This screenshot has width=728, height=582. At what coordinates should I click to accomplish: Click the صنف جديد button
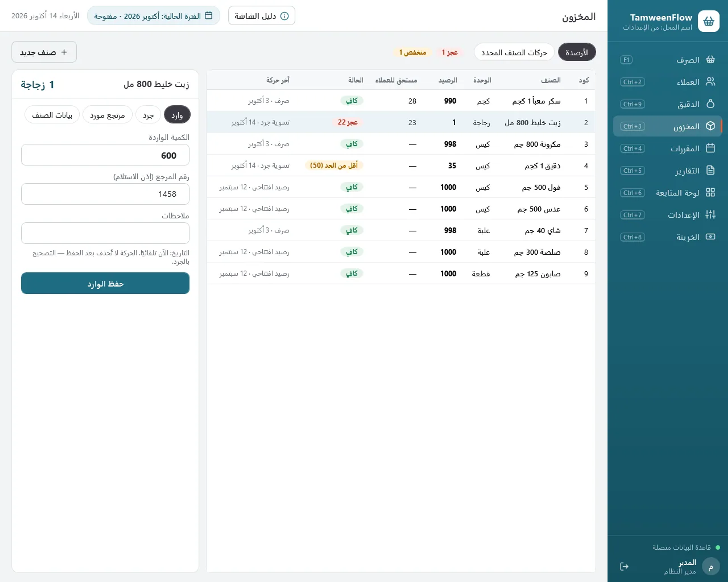[x=44, y=52]
